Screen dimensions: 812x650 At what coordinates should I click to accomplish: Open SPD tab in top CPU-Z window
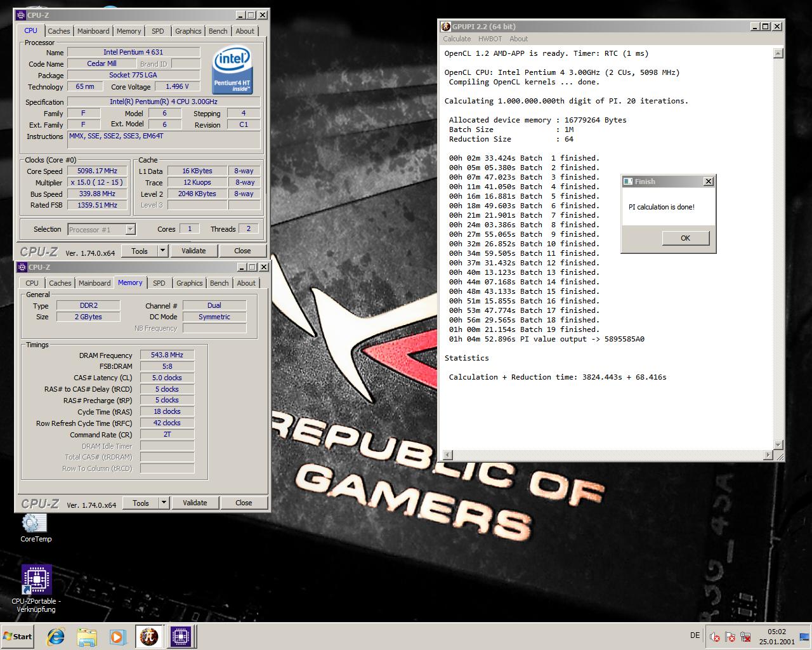(158, 31)
